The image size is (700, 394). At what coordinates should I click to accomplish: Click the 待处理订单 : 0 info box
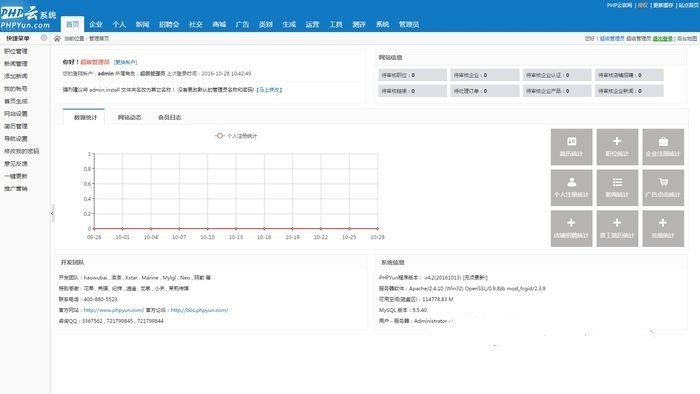pyautogui.click(x=485, y=91)
